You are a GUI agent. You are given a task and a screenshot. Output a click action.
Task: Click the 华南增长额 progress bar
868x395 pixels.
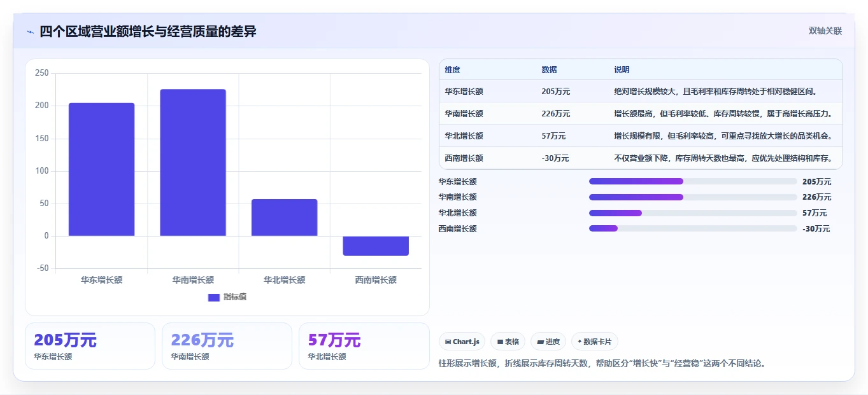[x=693, y=197]
